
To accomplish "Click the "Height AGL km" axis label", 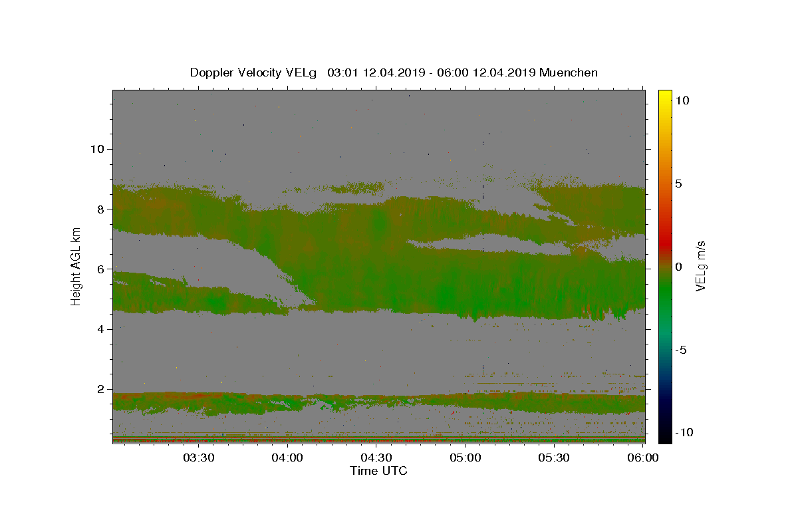I will click(x=76, y=266).
